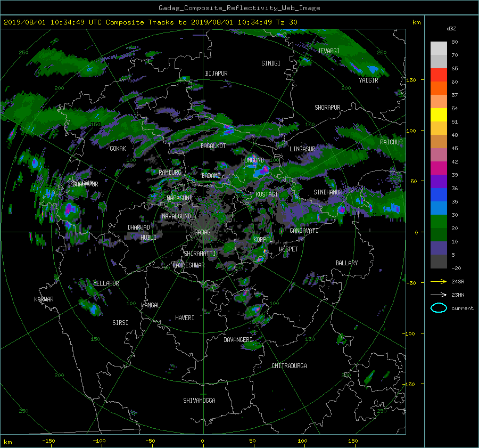Click the SIRSI city label
479x448 pixels.
point(120,323)
